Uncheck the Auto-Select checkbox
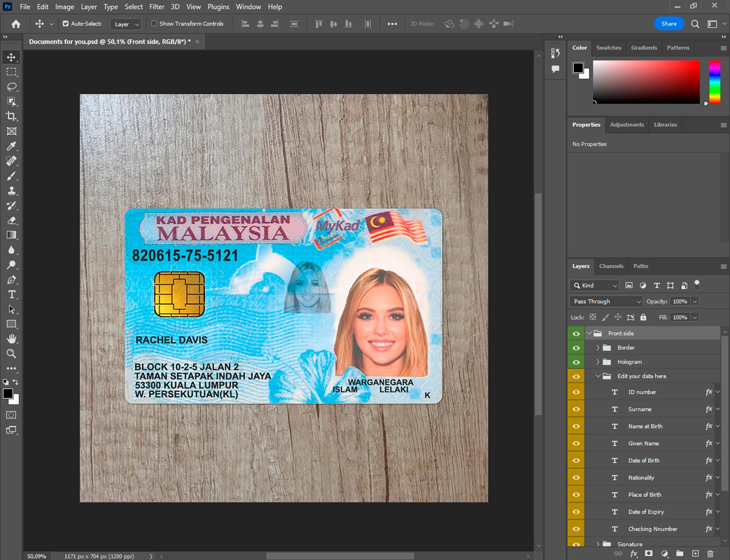Screen dimensions: 730x560 [x=66, y=23]
